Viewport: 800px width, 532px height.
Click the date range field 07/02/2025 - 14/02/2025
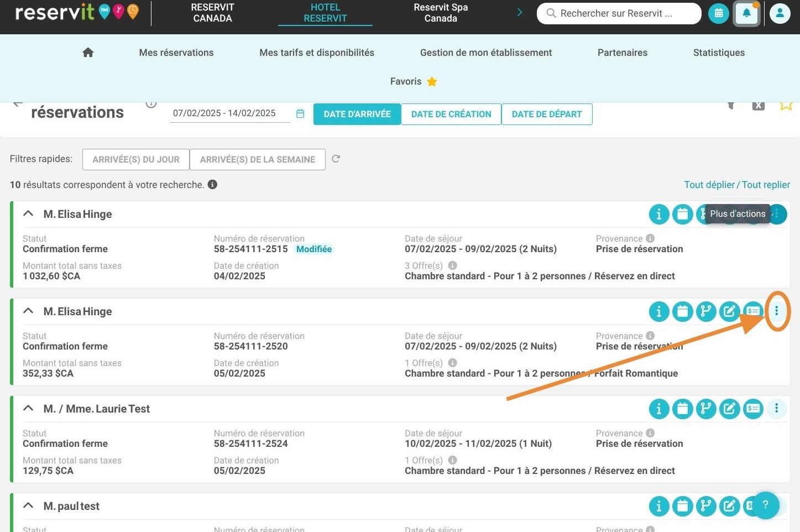[230, 113]
